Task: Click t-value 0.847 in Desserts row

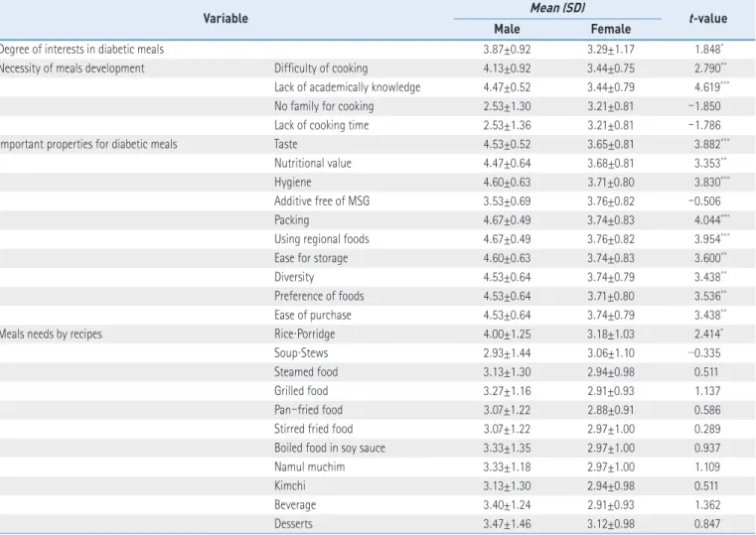Action: point(707,523)
